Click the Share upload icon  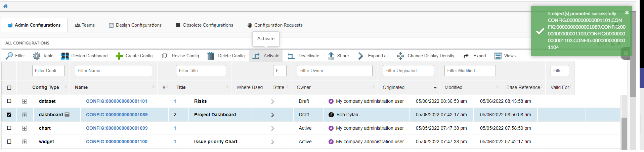pos(331,56)
